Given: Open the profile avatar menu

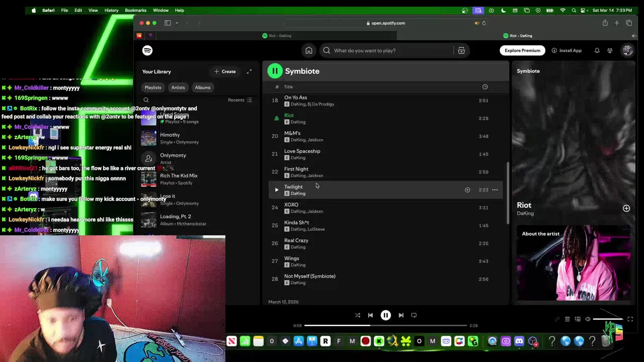Looking at the screenshot, I should point(627,50).
